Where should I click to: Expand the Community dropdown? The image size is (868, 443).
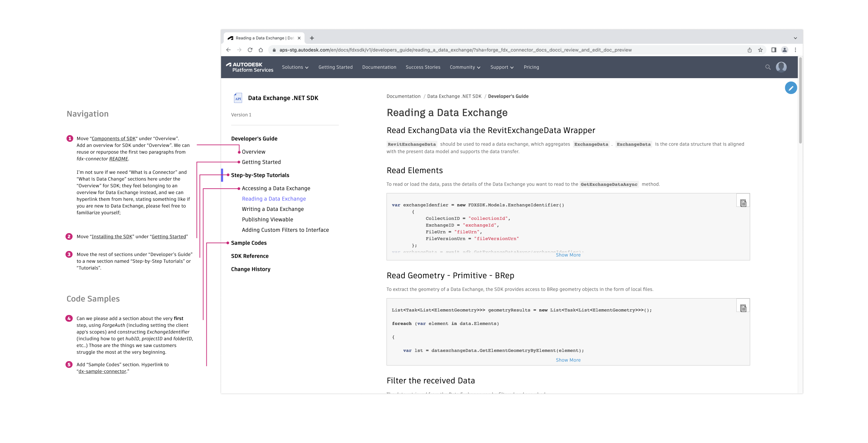465,67
